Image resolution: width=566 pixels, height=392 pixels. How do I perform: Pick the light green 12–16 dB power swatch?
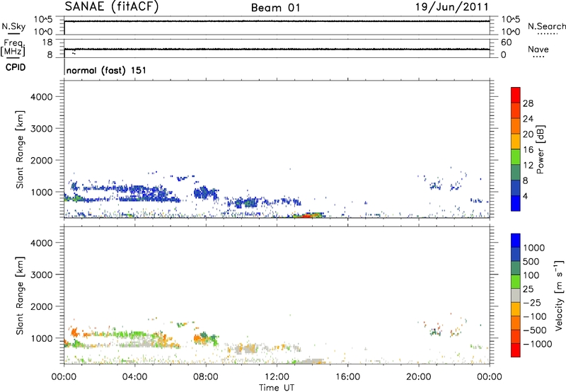516,156
